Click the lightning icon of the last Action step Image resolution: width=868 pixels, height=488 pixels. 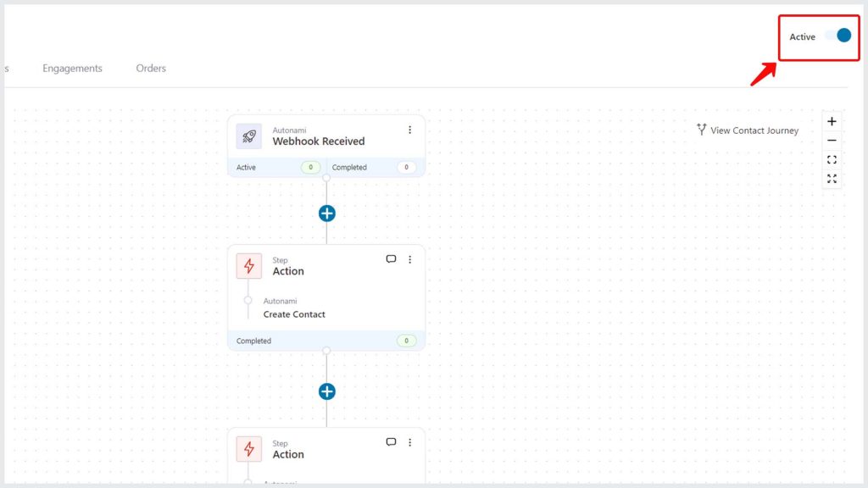pos(249,449)
